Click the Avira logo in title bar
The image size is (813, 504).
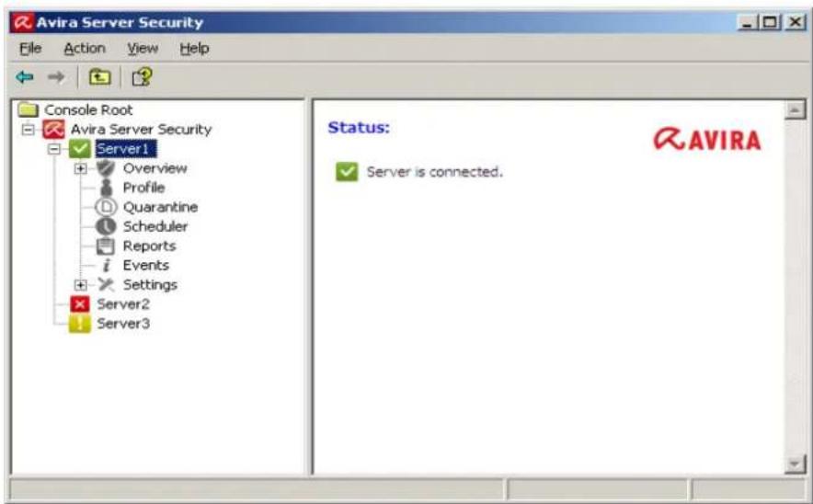(x=22, y=22)
